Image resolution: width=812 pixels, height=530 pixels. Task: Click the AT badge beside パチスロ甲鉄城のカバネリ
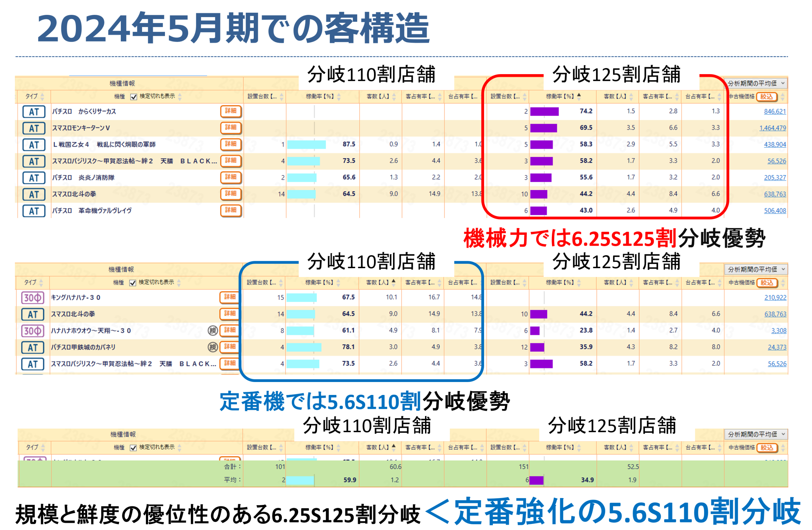coord(33,347)
